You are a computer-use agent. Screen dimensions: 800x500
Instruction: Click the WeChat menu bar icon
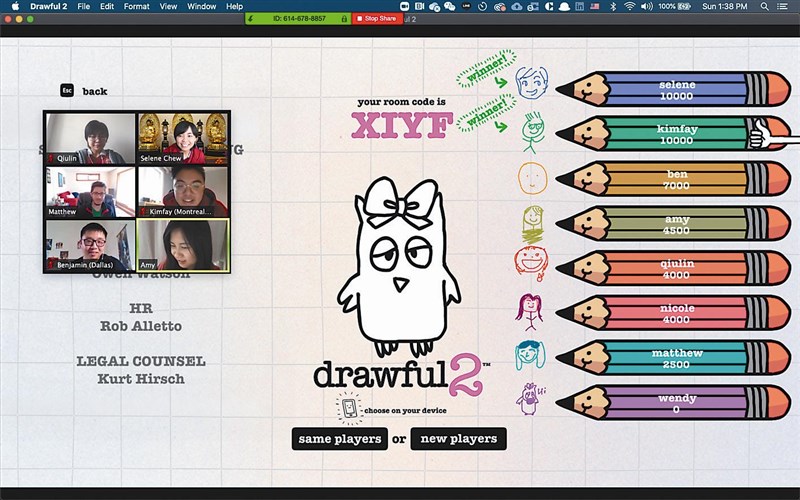(x=449, y=6)
